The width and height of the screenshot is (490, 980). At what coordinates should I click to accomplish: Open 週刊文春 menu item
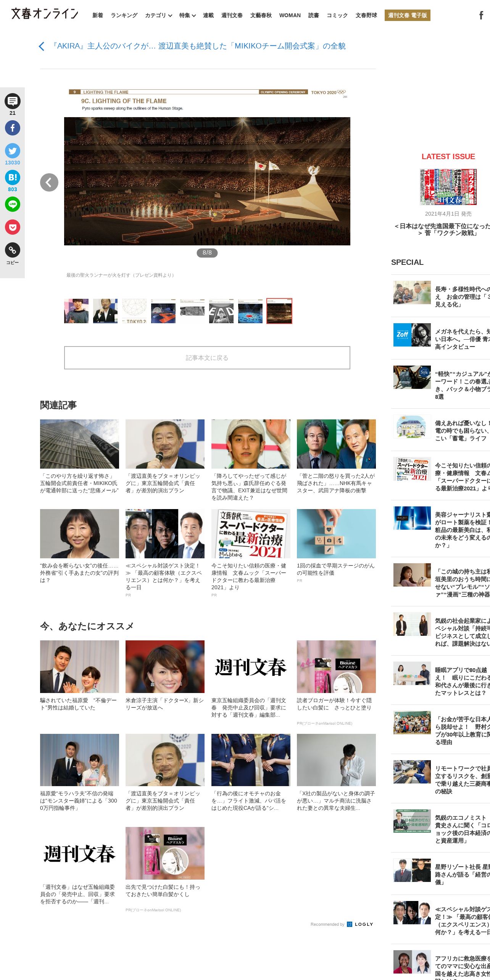[232, 15]
